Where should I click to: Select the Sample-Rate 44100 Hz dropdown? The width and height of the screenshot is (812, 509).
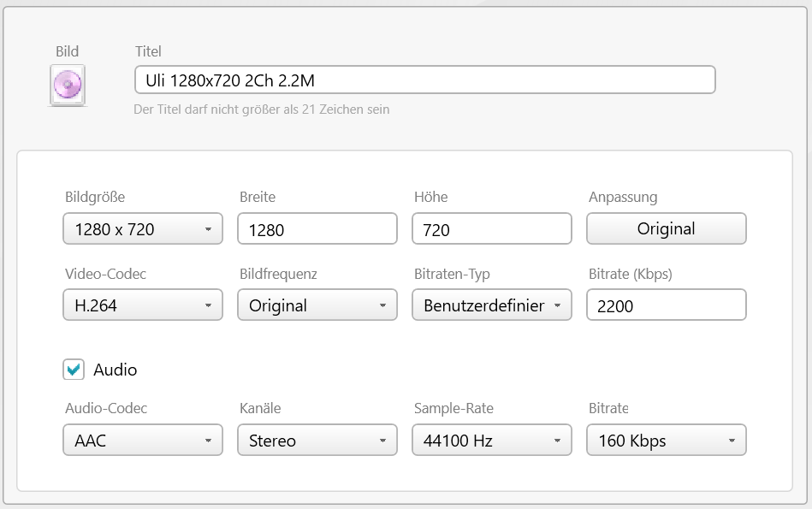point(492,441)
